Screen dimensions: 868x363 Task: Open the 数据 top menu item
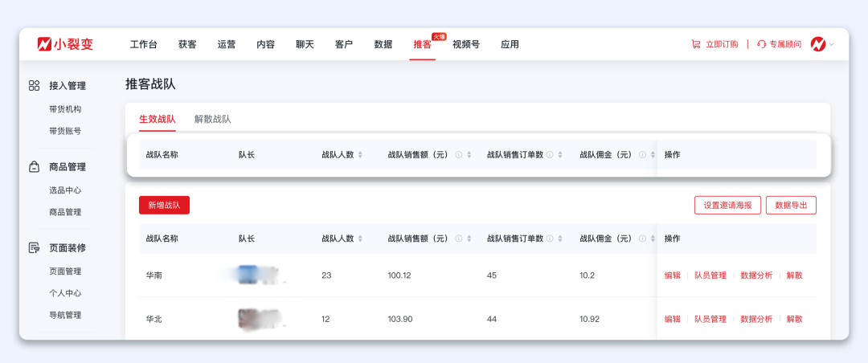[x=383, y=44]
